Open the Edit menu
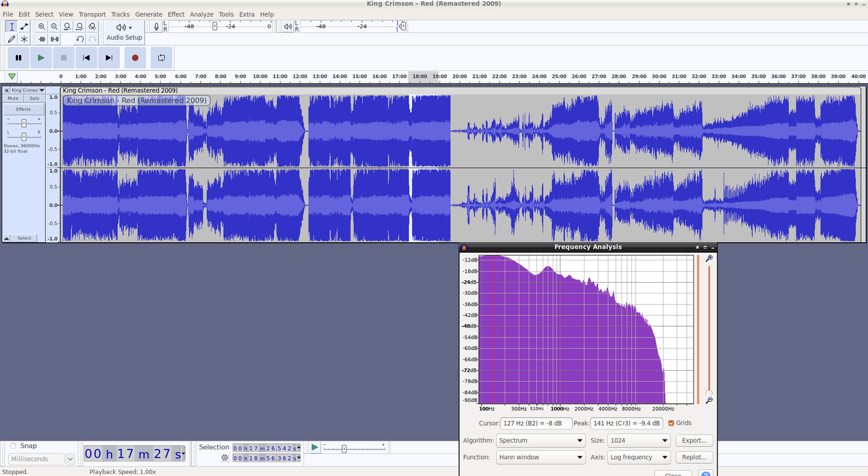Screen dimensions: 868x476 click(x=24, y=14)
